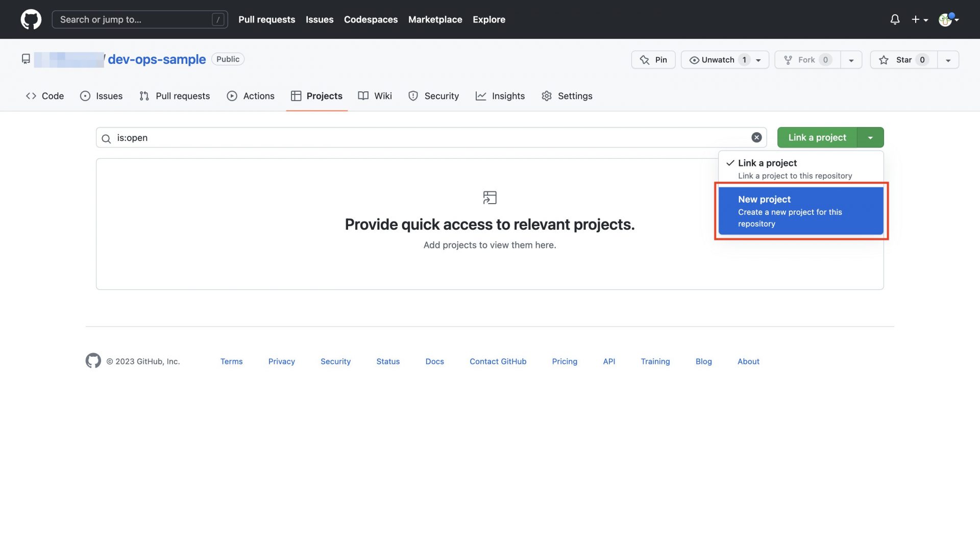Switch to the Actions tab
This screenshot has height=543, width=980.
coord(251,96)
